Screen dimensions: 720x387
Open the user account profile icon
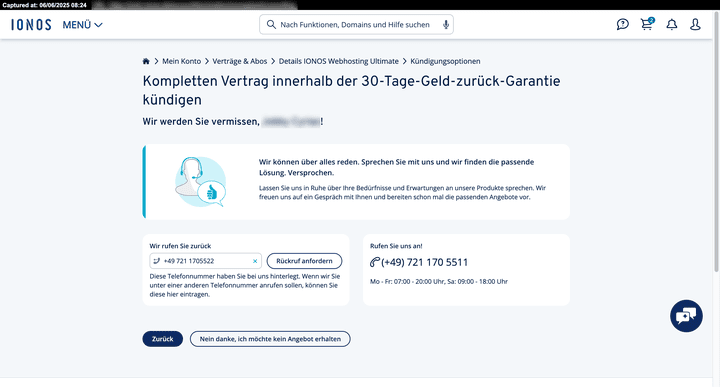click(x=695, y=24)
